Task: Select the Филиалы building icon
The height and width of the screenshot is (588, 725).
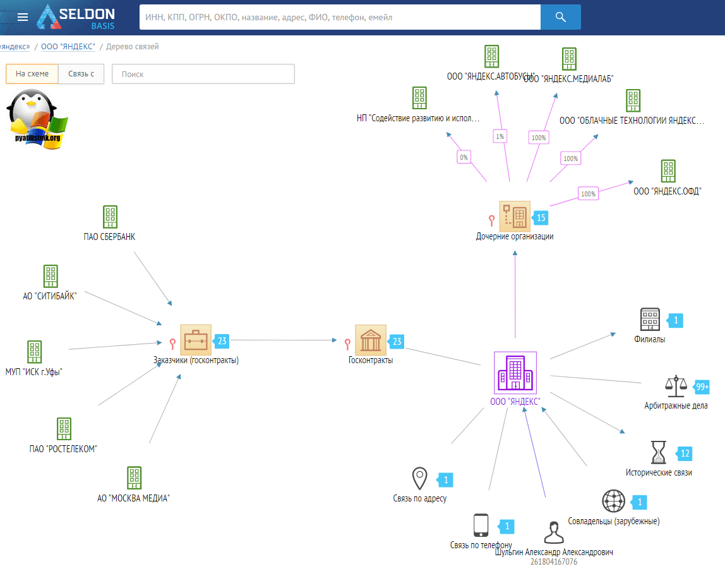Action: (x=649, y=320)
